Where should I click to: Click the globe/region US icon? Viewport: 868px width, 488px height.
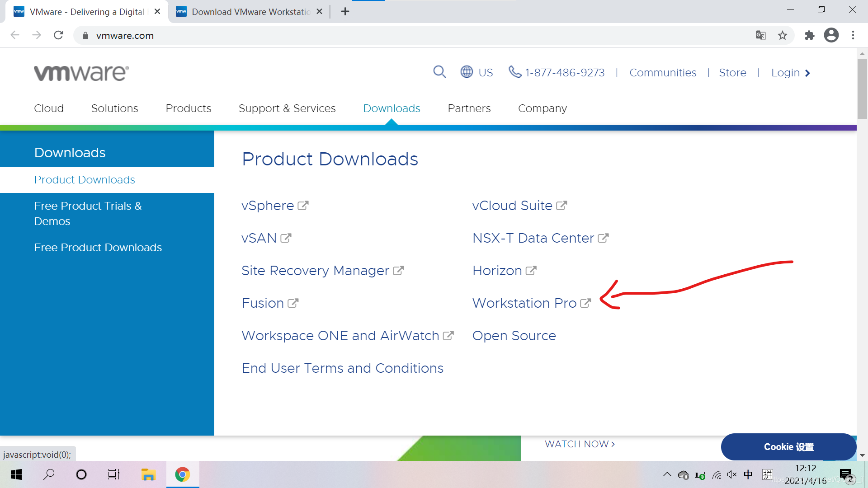467,73
